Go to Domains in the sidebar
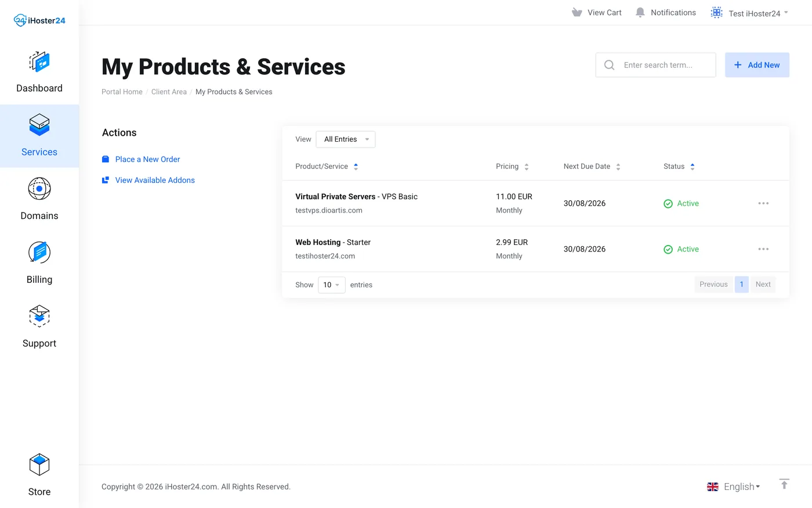This screenshot has width=812, height=508. pyautogui.click(x=39, y=216)
